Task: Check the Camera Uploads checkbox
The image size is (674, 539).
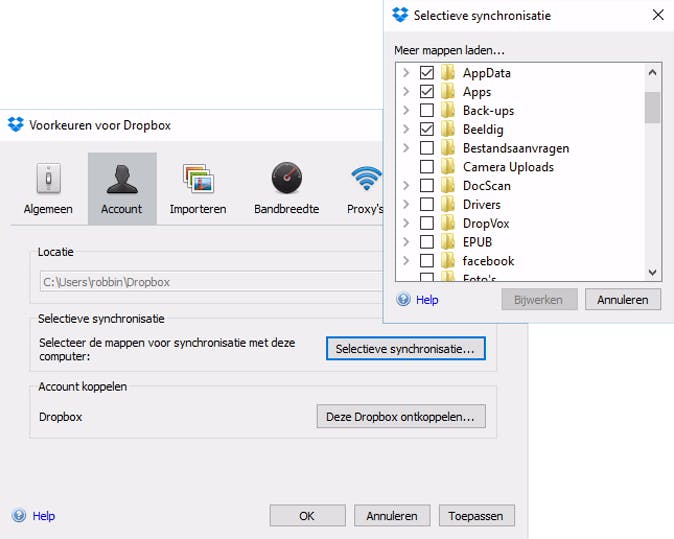Action: click(426, 167)
